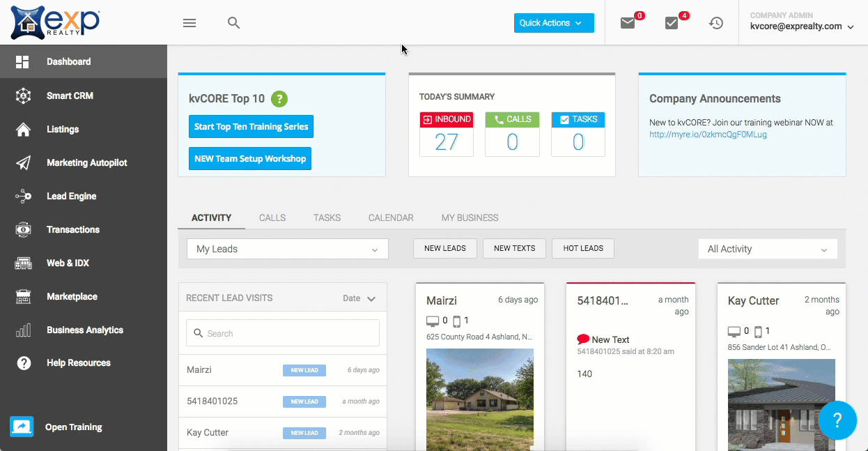
Task: Open the My Leads dropdown
Action: pos(287,249)
